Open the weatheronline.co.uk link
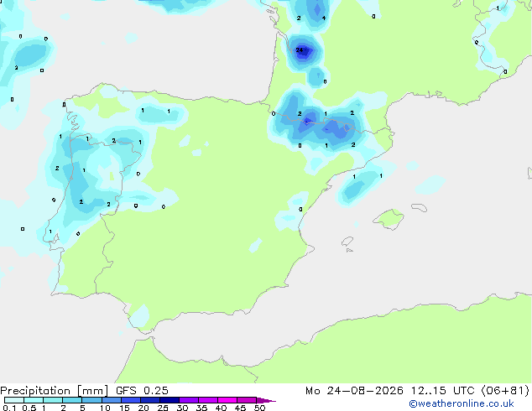532x411 pixels. pos(462,403)
